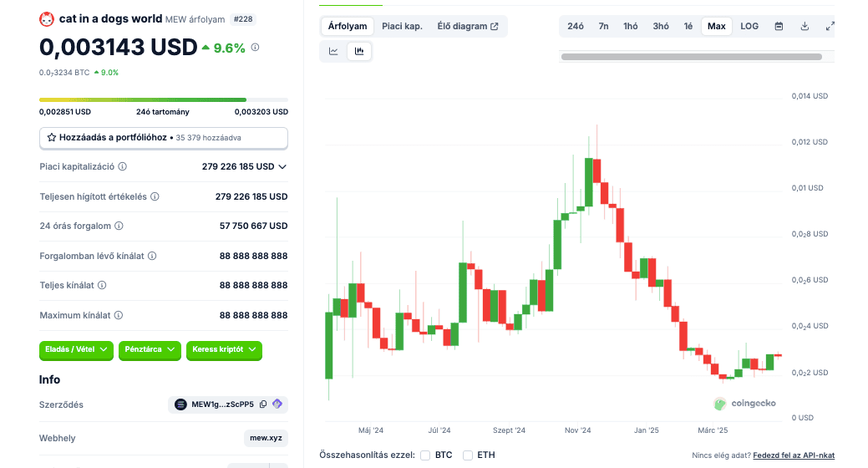This screenshot has height=468, width=868.
Task: Set chart range to 3hó
Action: 661,26
